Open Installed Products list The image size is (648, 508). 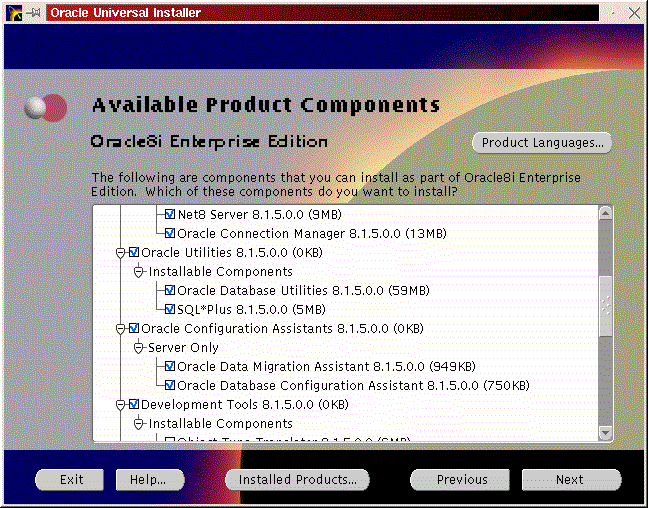click(x=297, y=479)
